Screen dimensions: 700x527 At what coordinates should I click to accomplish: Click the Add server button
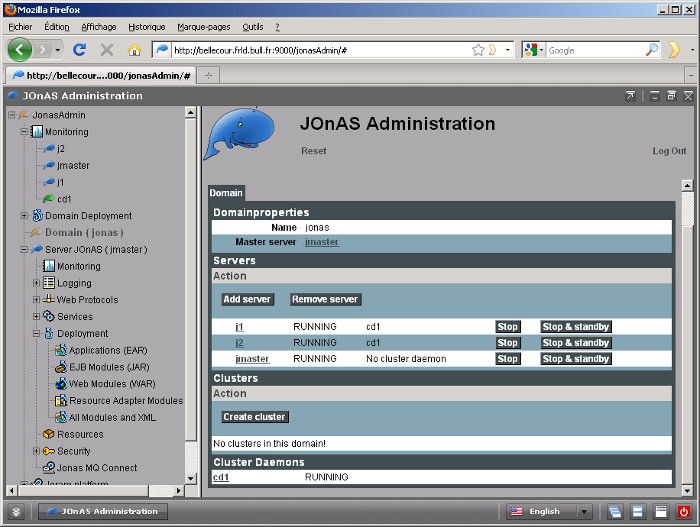(x=247, y=299)
